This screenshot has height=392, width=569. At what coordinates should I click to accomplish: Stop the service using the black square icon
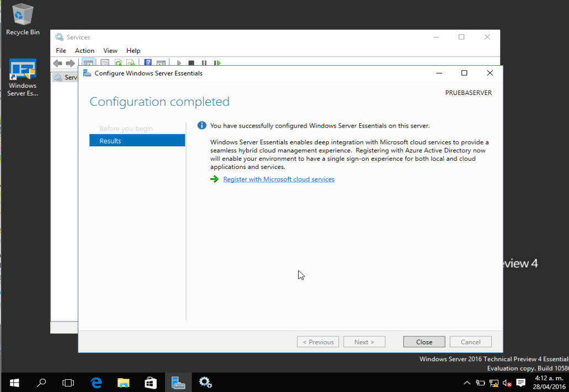[191, 62]
